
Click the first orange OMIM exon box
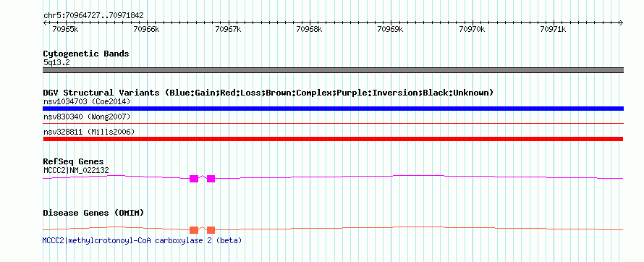[194, 230]
